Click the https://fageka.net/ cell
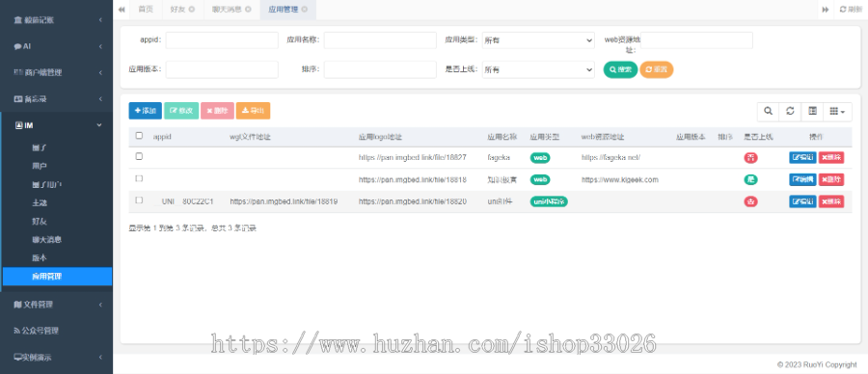The image size is (868, 374). tap(611, 158)
